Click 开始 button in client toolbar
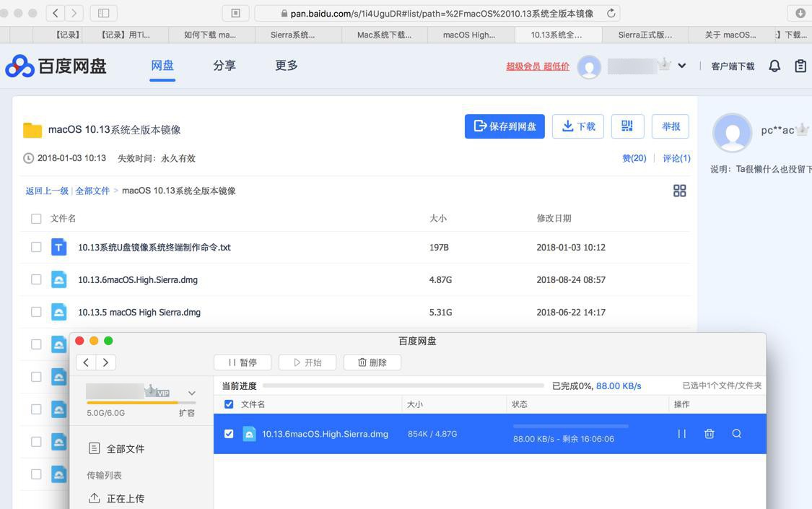 click(307, 362)
